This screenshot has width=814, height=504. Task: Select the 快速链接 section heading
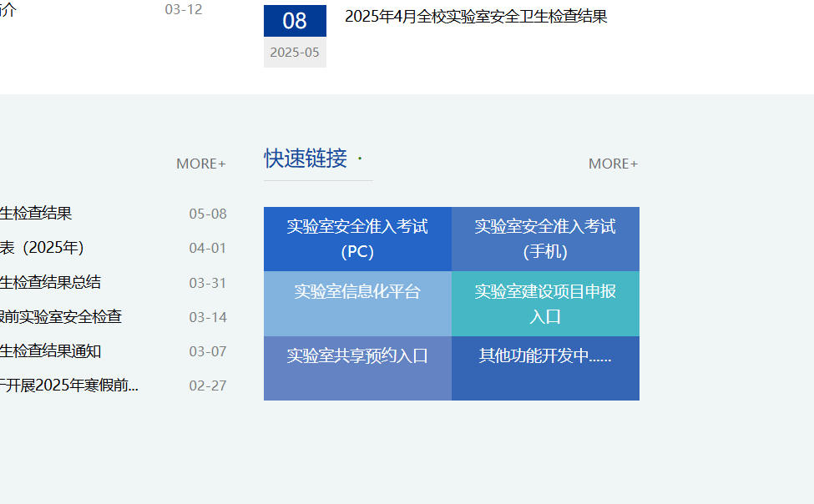pos(306,159)
